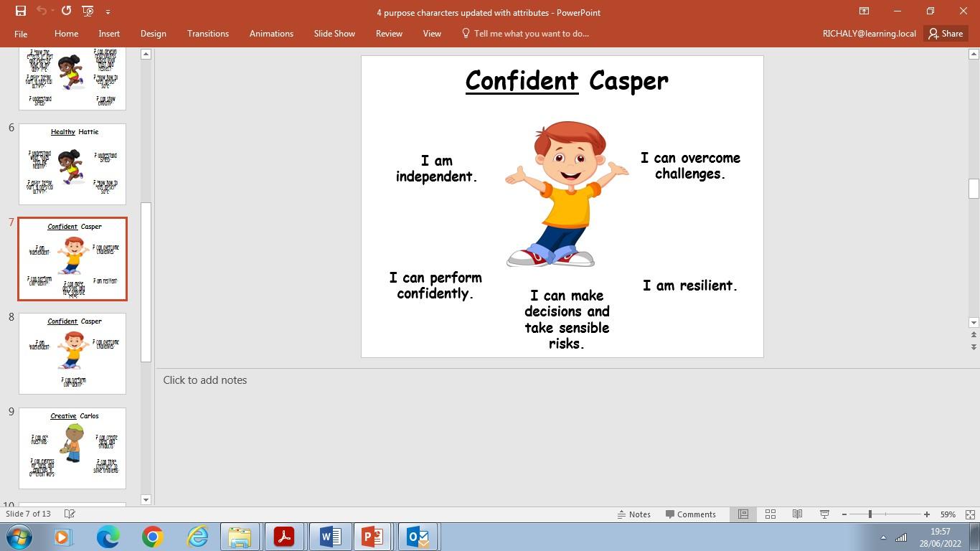Click the Next Slide double-arrow button

974,347
